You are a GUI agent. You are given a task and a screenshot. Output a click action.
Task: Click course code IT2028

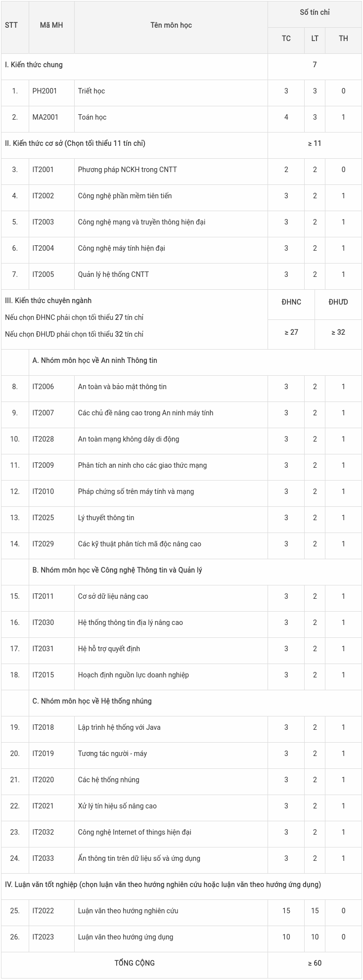click(x=43, y=439)
